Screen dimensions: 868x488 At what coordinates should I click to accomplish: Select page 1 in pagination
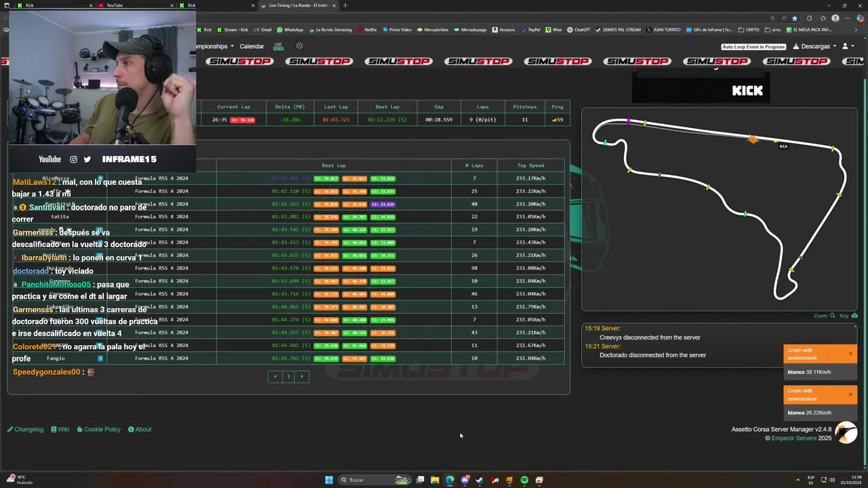[x=288, y=376]
